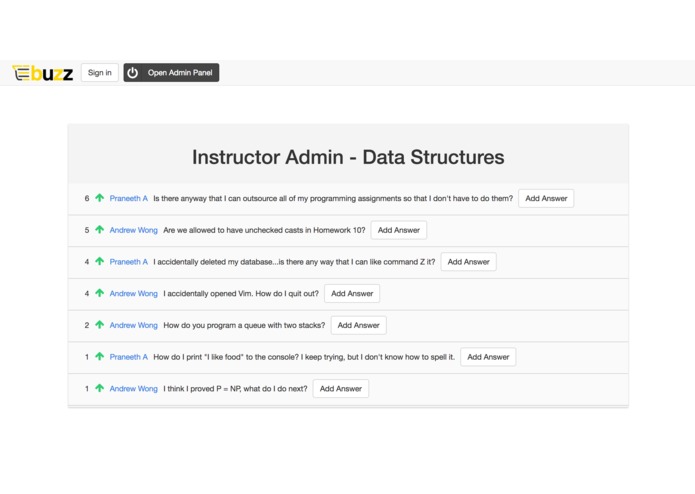Screen dimensions: 695x494
Task: Click the text 'I think I proved P = NP'
Action: pos(202,389)
